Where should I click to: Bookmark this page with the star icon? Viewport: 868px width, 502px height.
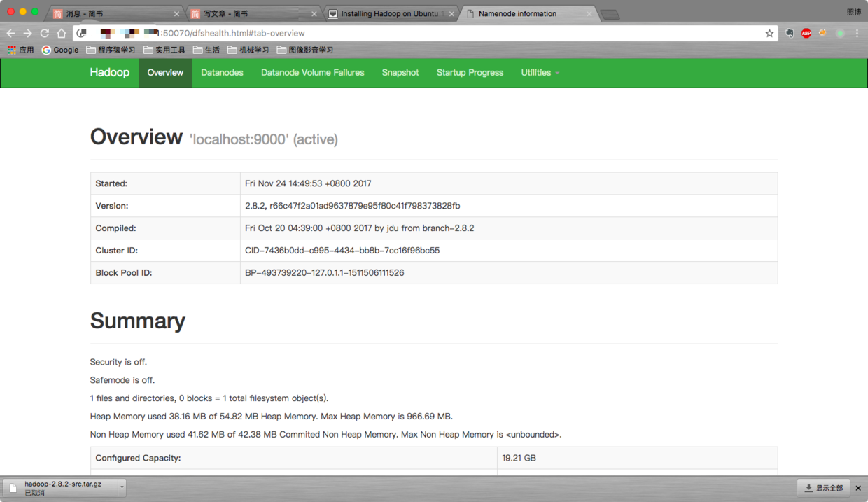[x=769, y=33]
